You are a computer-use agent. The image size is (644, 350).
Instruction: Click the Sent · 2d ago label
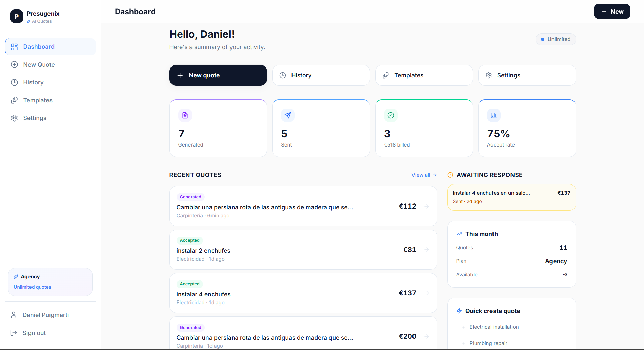click(x=467, y=201)
